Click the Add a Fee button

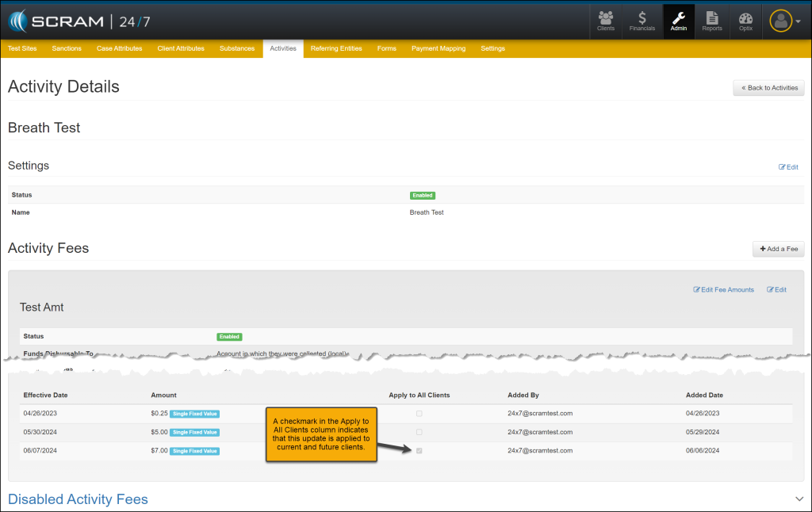coord(778,249)
